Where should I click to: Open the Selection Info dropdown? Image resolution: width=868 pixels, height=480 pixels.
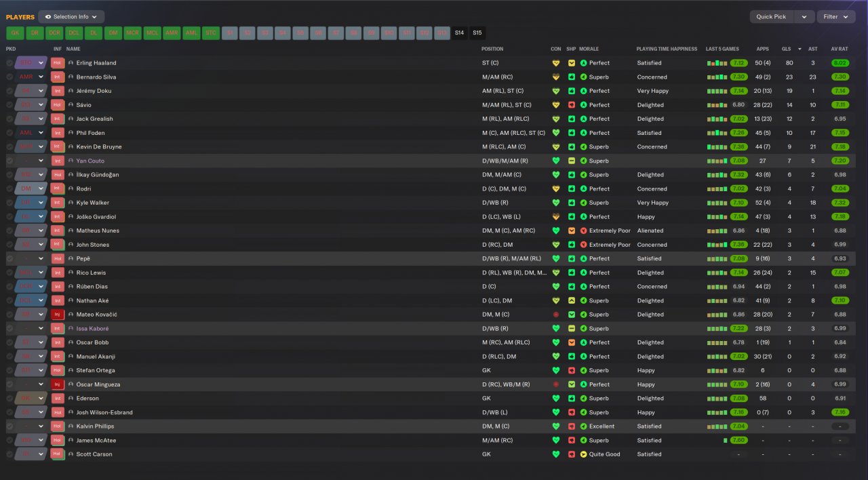click(x=71, y=17)
